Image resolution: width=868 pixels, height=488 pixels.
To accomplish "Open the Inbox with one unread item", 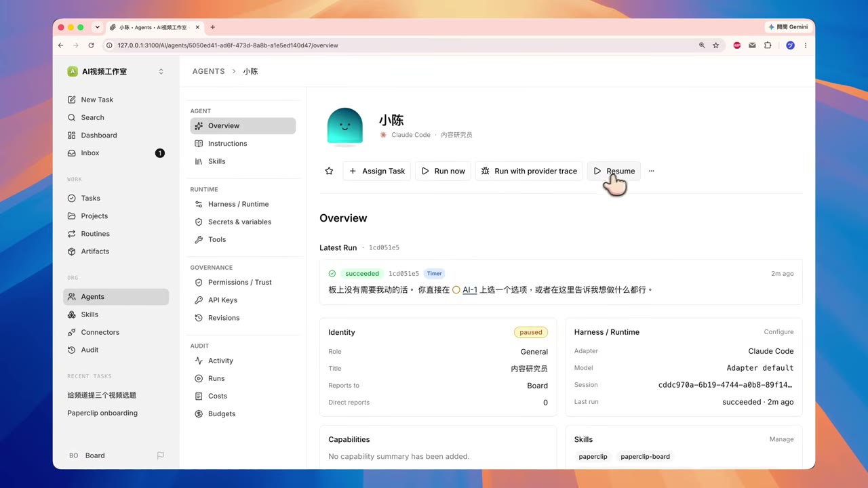I will coord(116,153).
